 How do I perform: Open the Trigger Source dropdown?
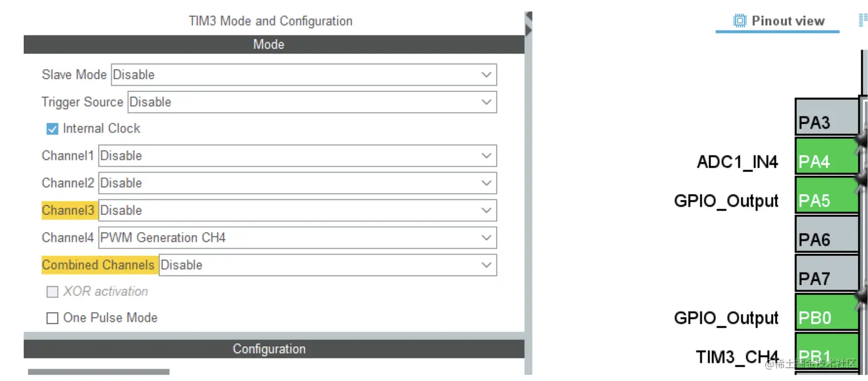pos(312,102)
